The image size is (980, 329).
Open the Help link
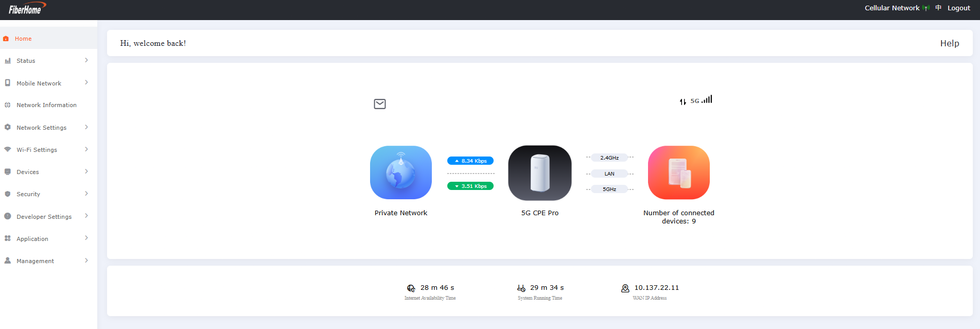(949, 43)
